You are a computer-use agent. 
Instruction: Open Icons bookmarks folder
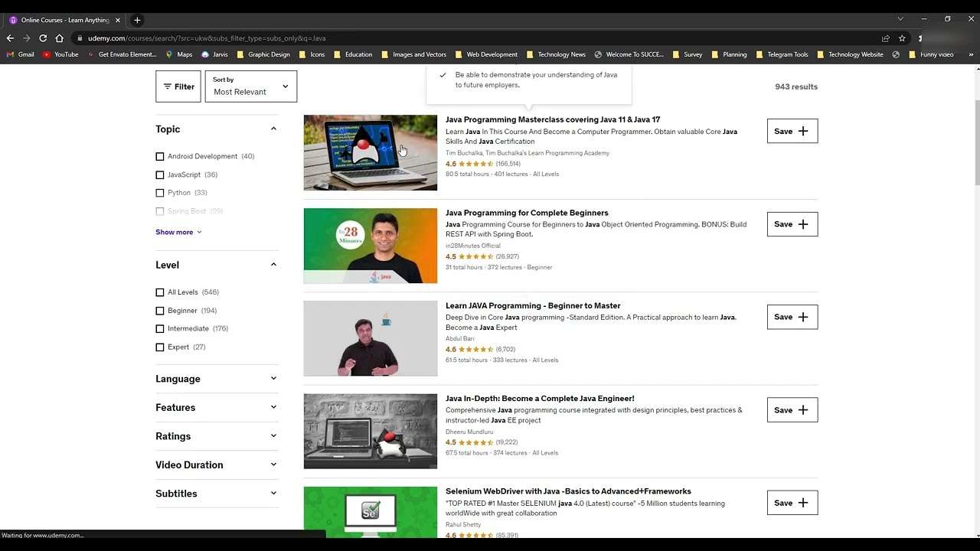point(312,54)
